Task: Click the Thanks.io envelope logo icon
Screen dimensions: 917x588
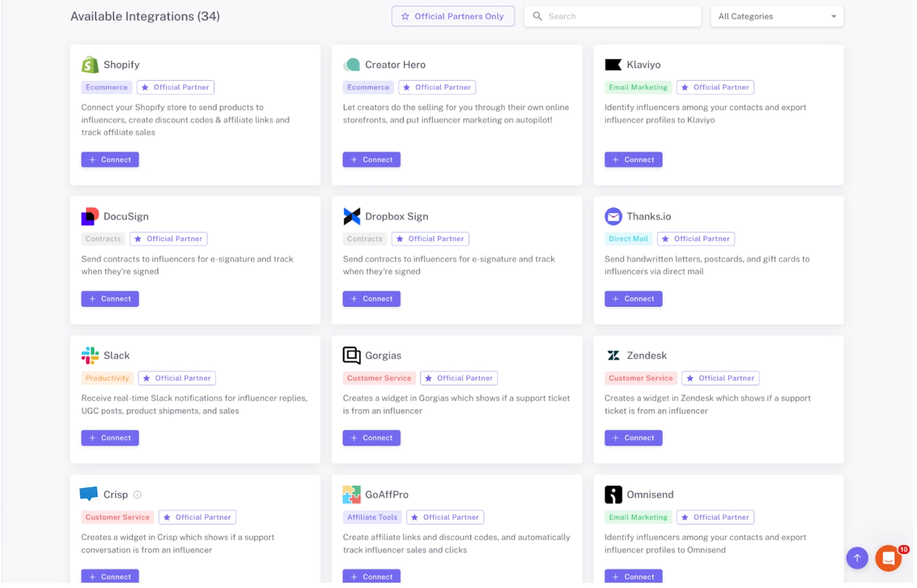Action: click(x=613, y=217)
